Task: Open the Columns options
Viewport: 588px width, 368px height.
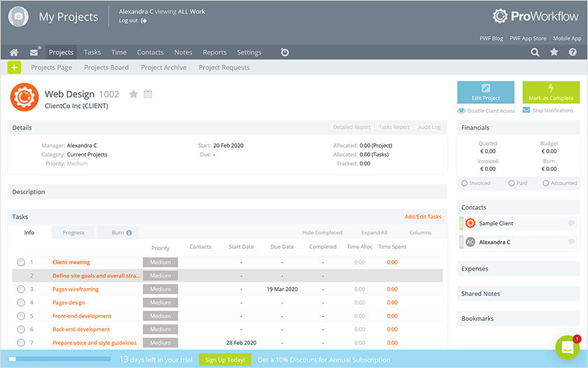Action: 421,233
